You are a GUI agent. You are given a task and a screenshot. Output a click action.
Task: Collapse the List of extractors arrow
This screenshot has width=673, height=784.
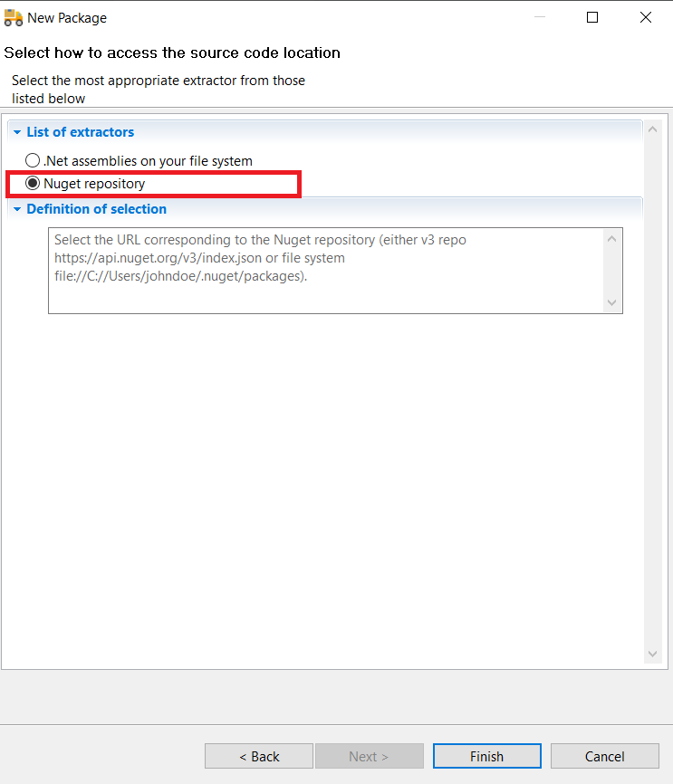16,132
